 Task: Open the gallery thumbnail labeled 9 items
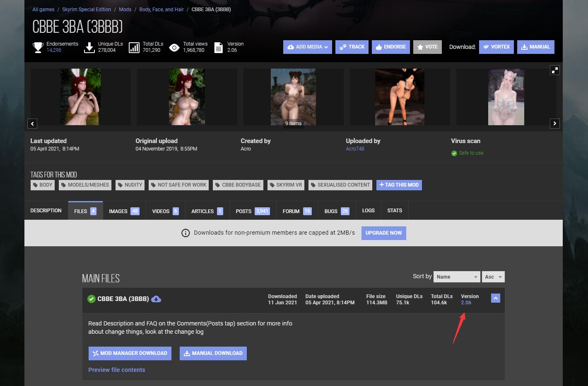click(293, 97)
